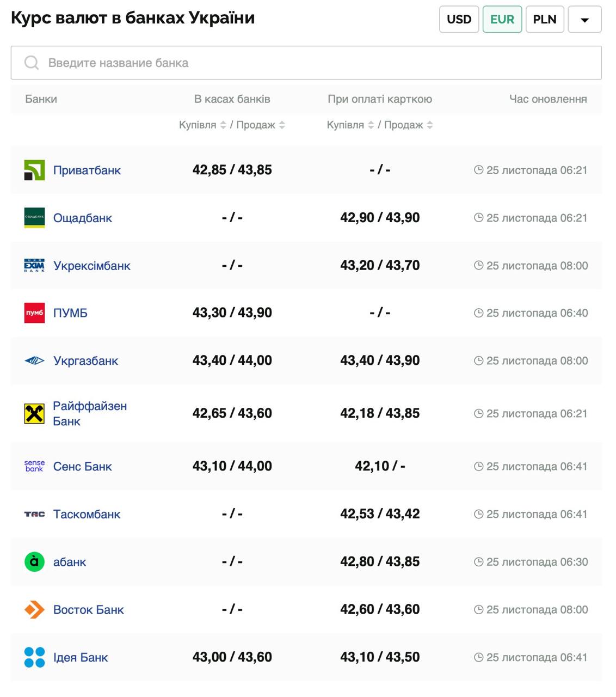Open the additional currencies dropdown arrow
Image resolution: width=616 pixels, height=697 pixels.
(x=584, y=20)
